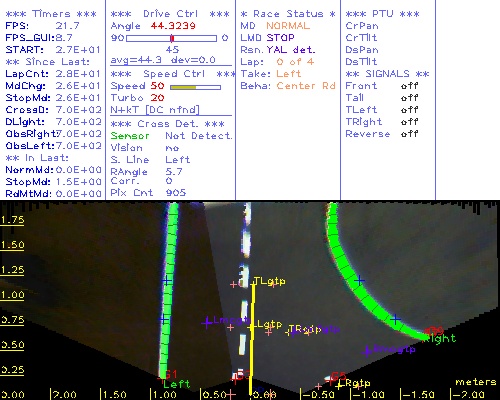Click the red G1 marker near Left
The image size is (500, 400).
171,374
